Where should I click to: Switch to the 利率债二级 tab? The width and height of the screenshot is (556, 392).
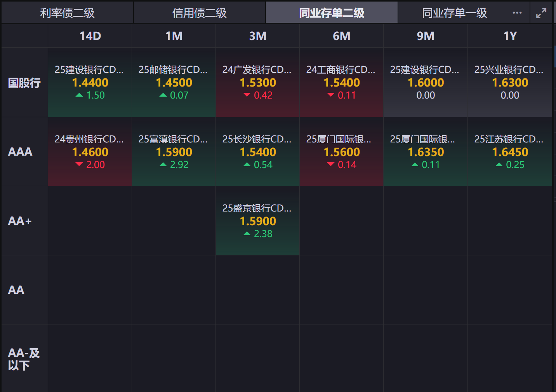coord(68,13)
